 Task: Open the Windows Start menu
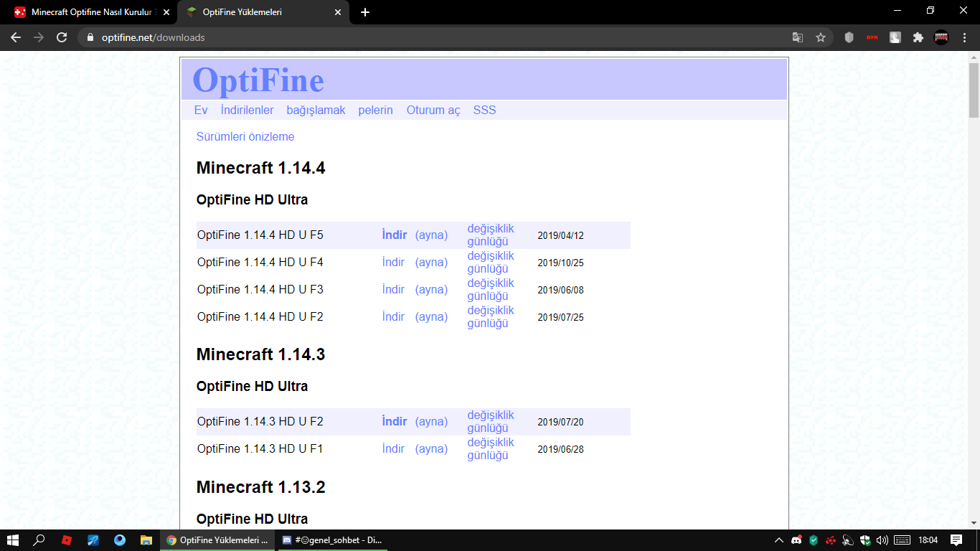(12, 540)
